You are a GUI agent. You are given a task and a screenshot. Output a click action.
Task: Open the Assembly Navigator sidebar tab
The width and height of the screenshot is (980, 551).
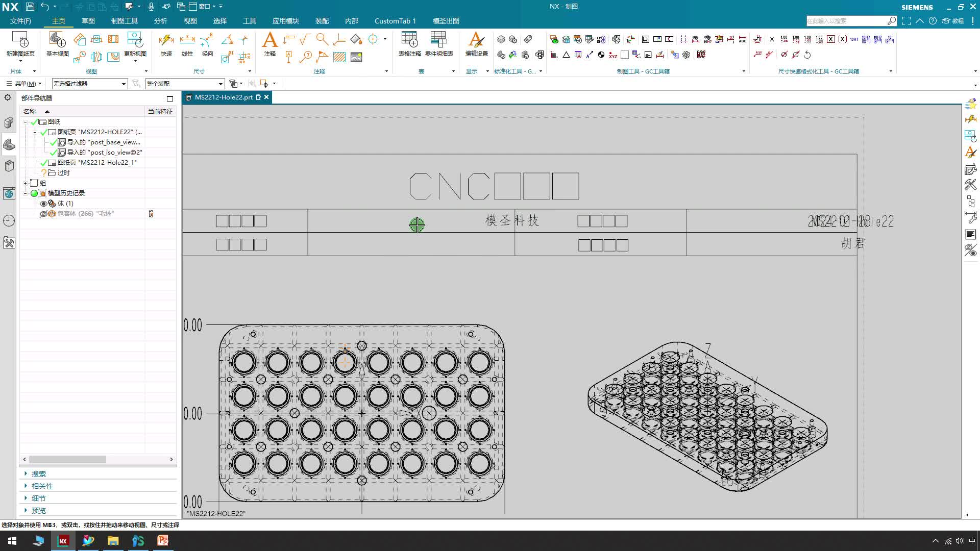click(9, 122)
